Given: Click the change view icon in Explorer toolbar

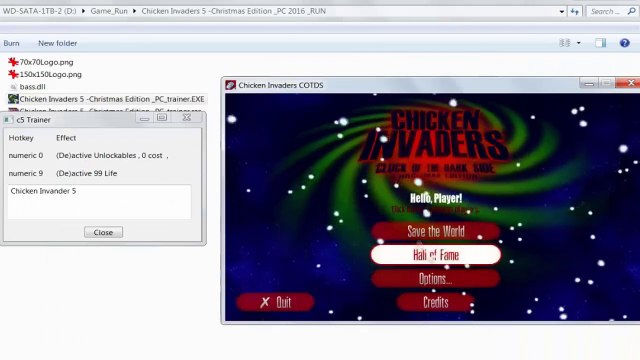Looking at the screenshot, I should 564,43.
